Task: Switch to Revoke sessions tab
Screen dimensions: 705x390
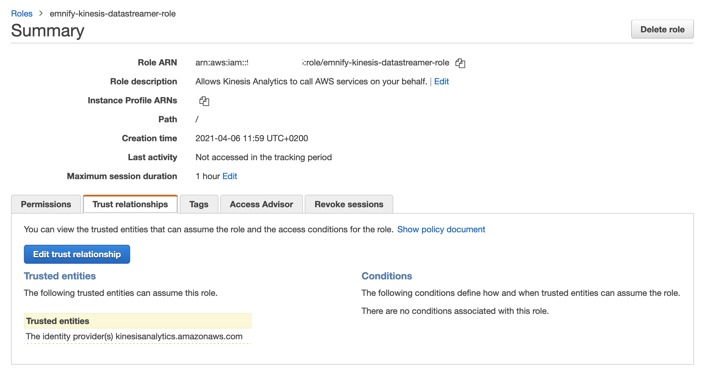Action: click(x=349, y=204)
